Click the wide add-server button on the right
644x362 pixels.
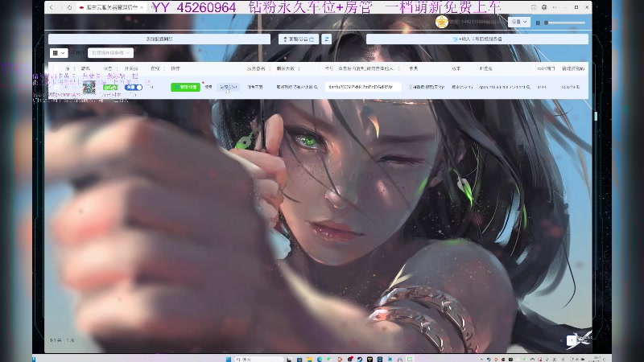tap(477, 39)
